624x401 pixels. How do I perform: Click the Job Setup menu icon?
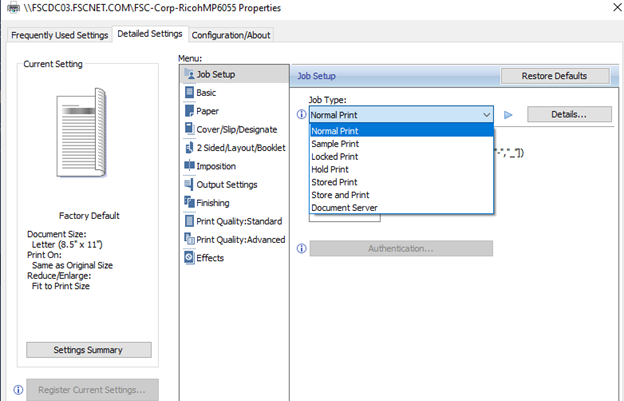point(189,75)
